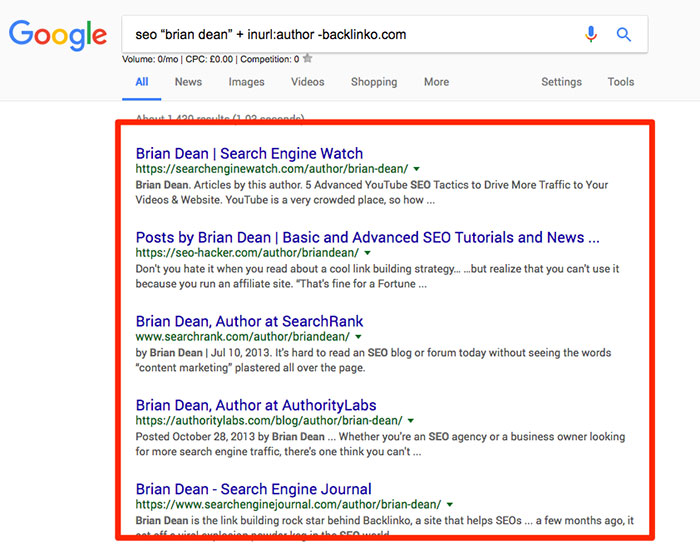
Task: Click the seo-hacker.com/author/briandean/ URL text
Action: pyautogui.click(x=247, y=253)
